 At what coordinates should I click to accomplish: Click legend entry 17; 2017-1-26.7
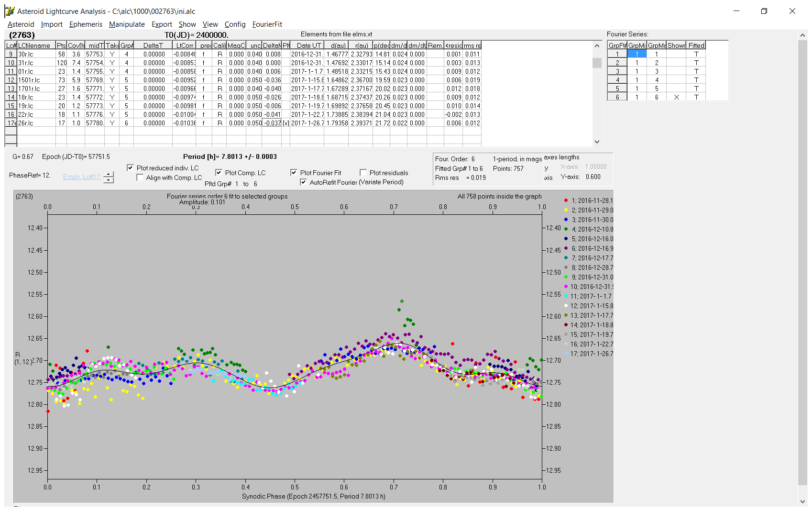click(589, 354)
